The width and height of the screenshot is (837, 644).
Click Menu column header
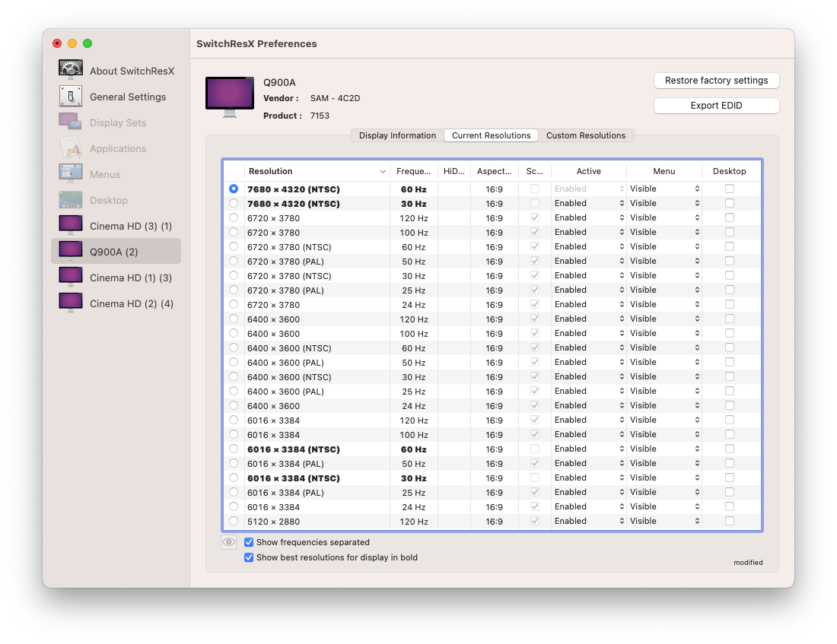(664, 171)
